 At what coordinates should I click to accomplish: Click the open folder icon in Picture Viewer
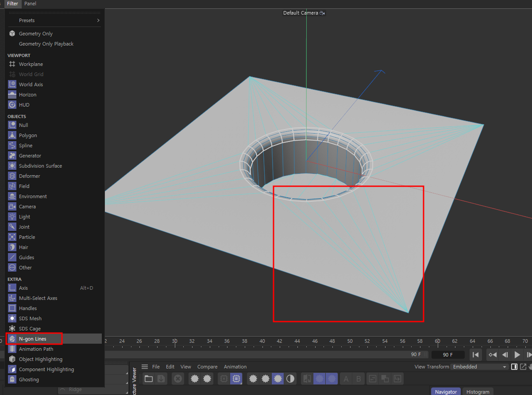point(149,379)
